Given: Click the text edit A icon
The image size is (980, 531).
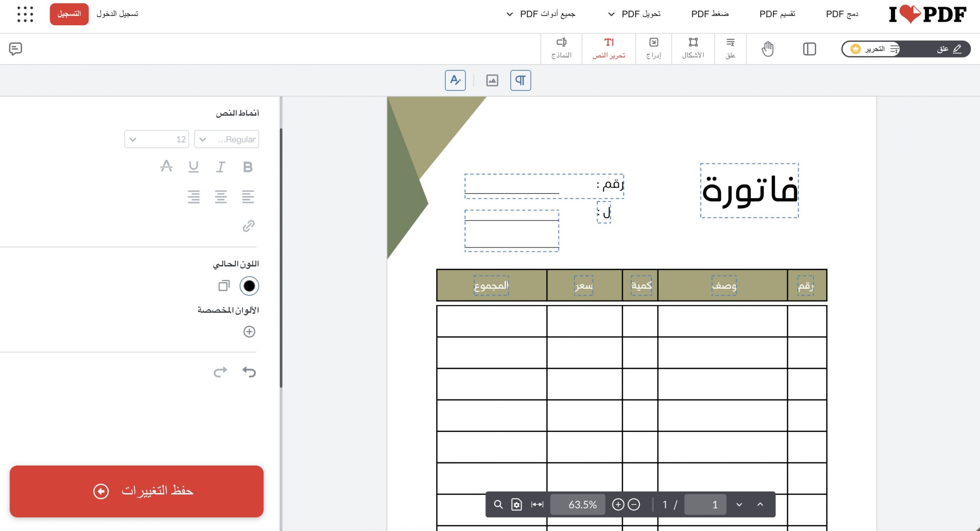Looking at the screenshot, I should pyautogui.click(x=455, y=80).
